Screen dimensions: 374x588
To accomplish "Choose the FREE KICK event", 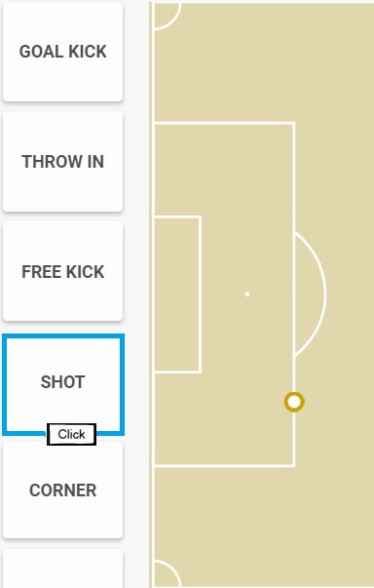I will (x=63, y=271).
